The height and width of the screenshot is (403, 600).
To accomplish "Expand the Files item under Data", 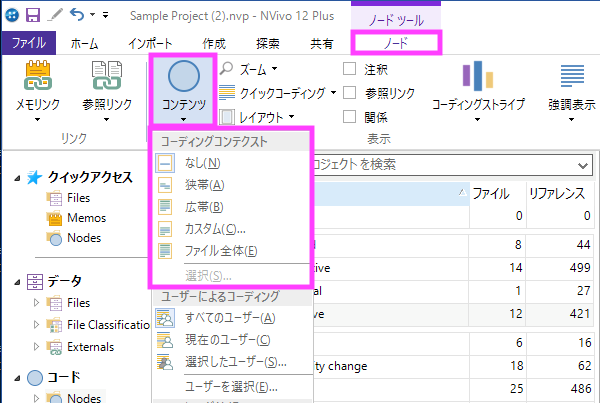I will coord(37,302).
